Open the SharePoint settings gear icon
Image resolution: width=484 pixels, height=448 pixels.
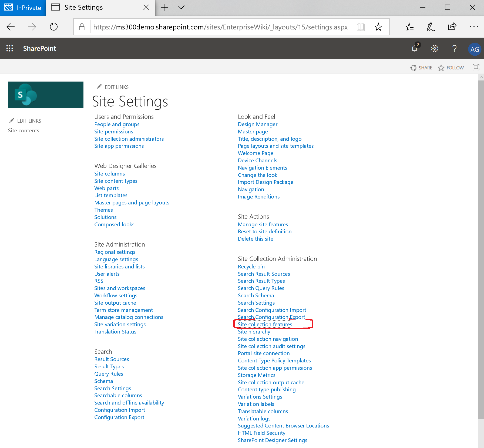coord(434,49)
